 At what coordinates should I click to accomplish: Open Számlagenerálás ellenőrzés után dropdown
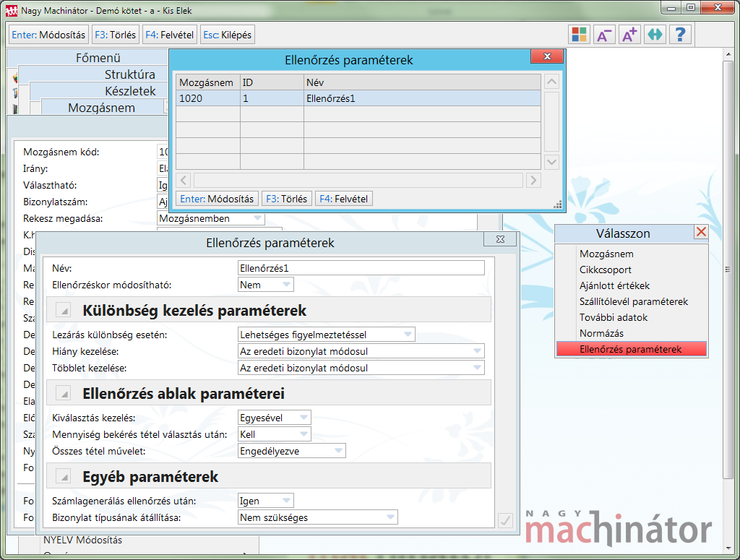(x=266, y=501)
